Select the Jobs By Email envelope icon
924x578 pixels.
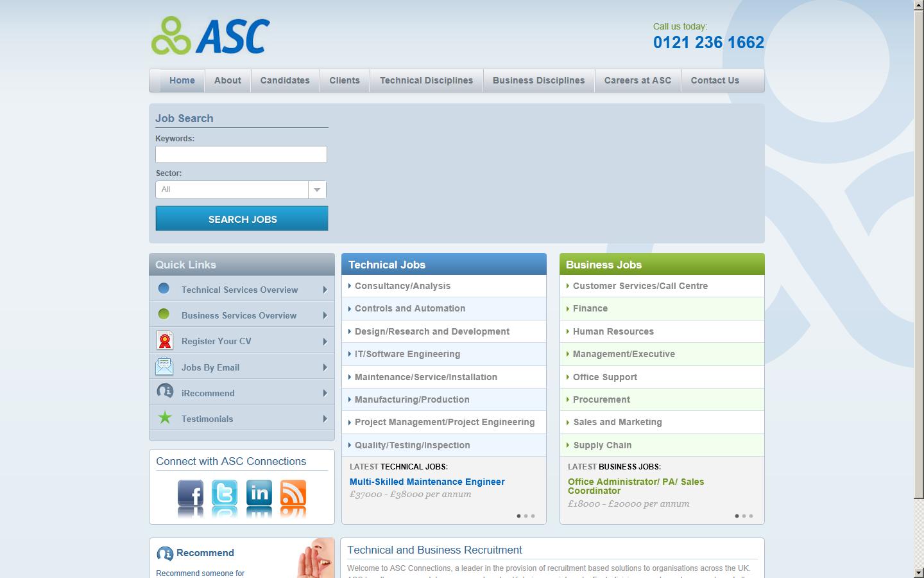[x=165, y=365]
